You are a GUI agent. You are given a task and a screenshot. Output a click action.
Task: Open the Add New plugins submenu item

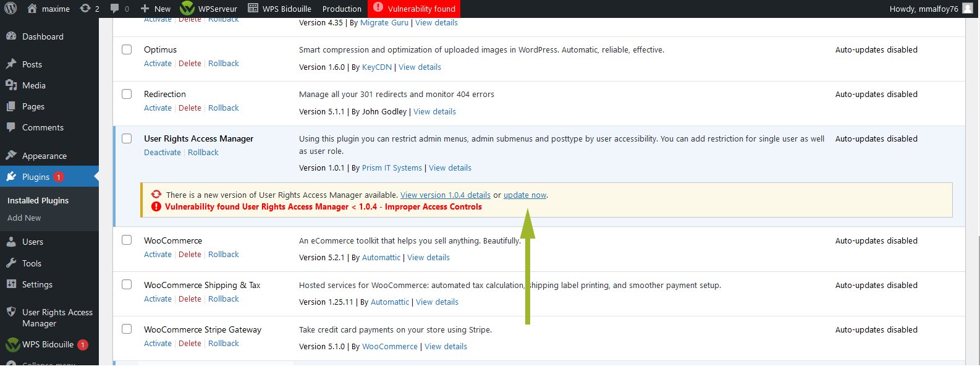24,218
